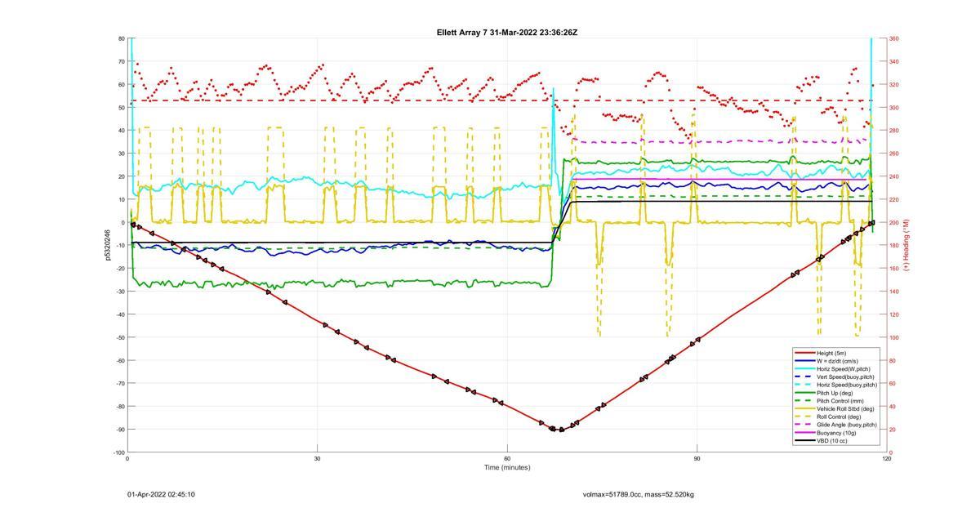Screen dimensions: 980x508
Task: Click the left y-axis tick label '80'
Action: [x=121, y=38]
